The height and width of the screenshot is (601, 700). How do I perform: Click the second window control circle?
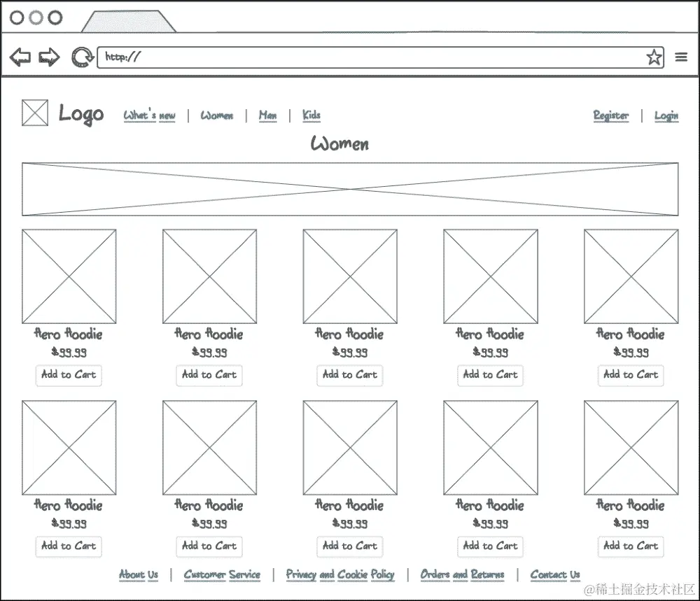[x=36, y=17]
